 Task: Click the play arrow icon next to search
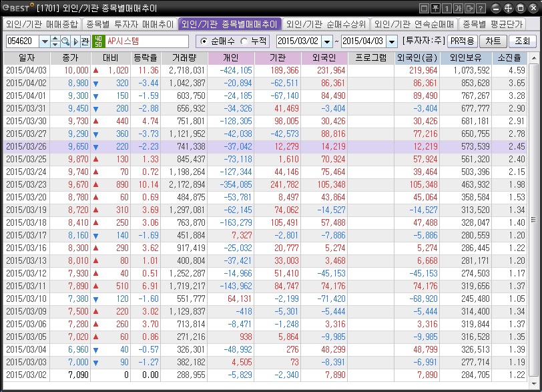tap(75, 41)
